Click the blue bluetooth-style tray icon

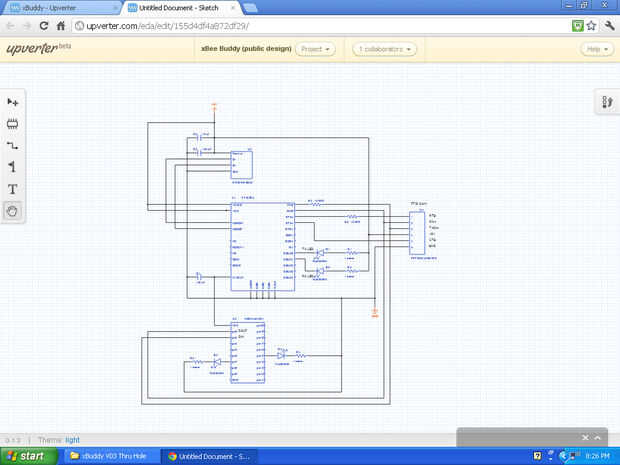point(563,456)
